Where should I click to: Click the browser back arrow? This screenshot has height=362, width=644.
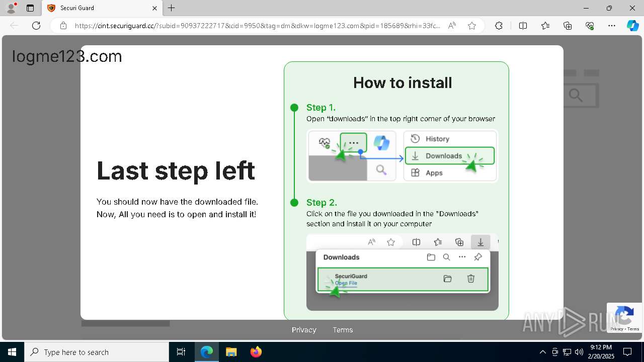14,26
